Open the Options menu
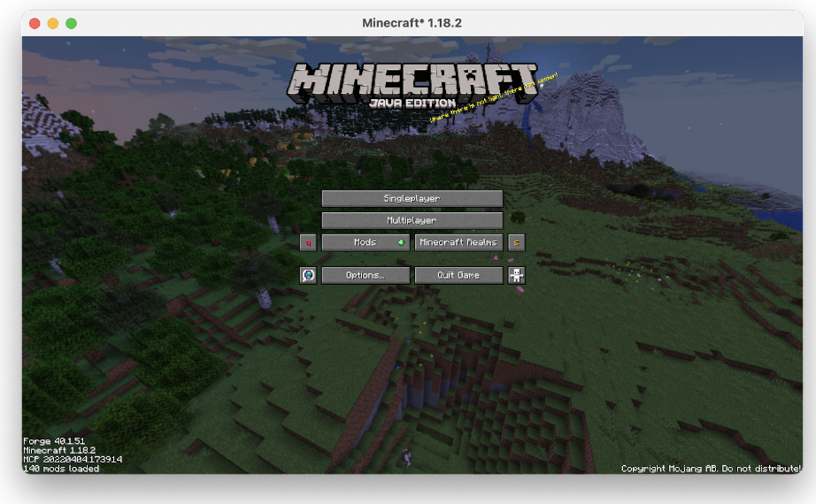Image resolution: width=816 pixels, height=504 pixels. pos(366,275)
